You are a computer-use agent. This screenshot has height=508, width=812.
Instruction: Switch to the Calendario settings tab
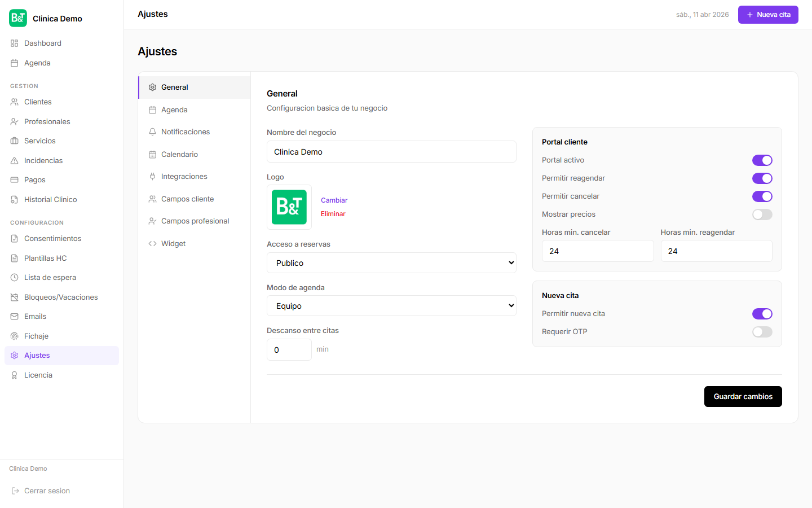[x=195, y=155]
